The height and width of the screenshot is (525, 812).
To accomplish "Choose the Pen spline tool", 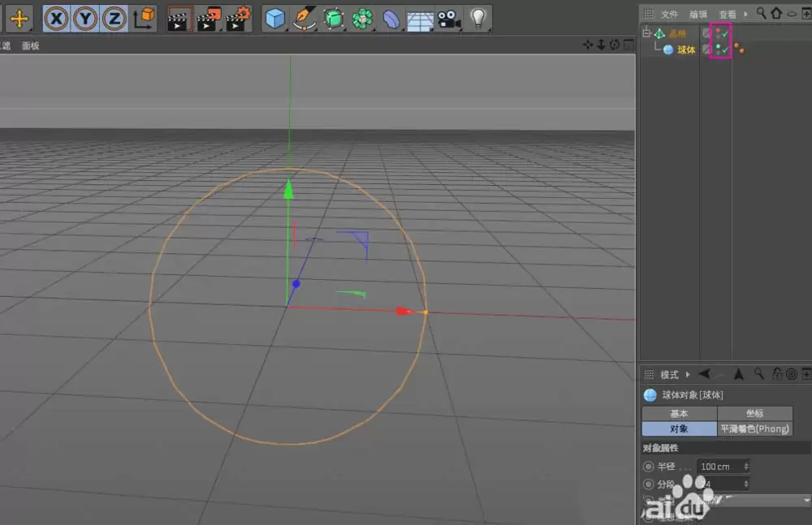I will point(304,18).
